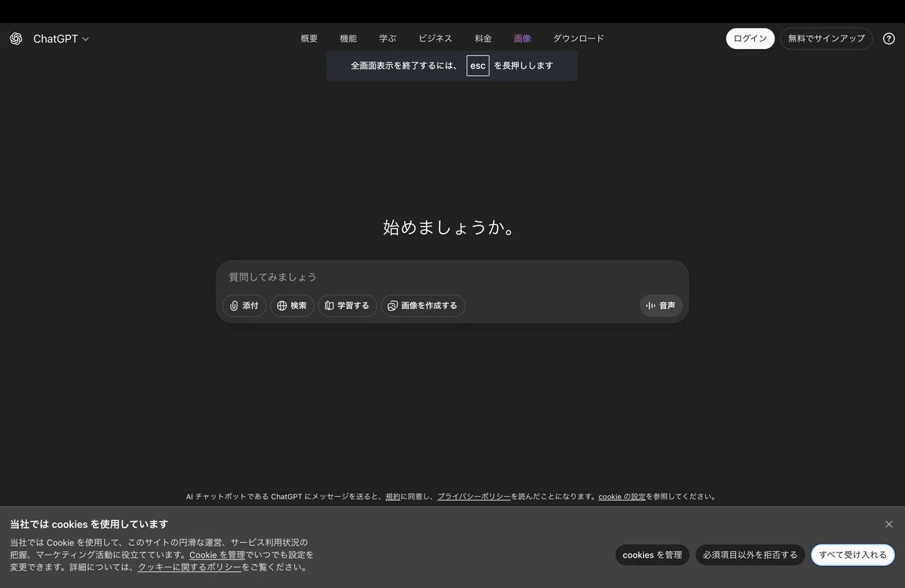
Task: Open the 概要 menu item
Action: click(309, 38)
